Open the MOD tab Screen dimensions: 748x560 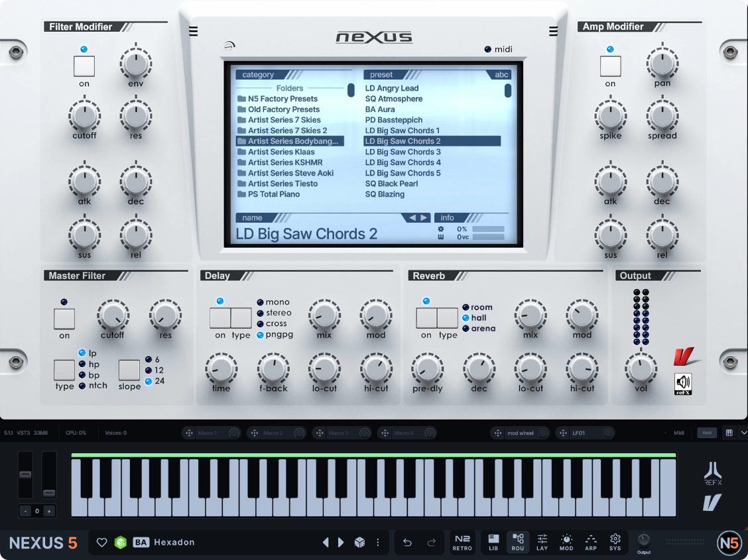[x=566, y=542]
